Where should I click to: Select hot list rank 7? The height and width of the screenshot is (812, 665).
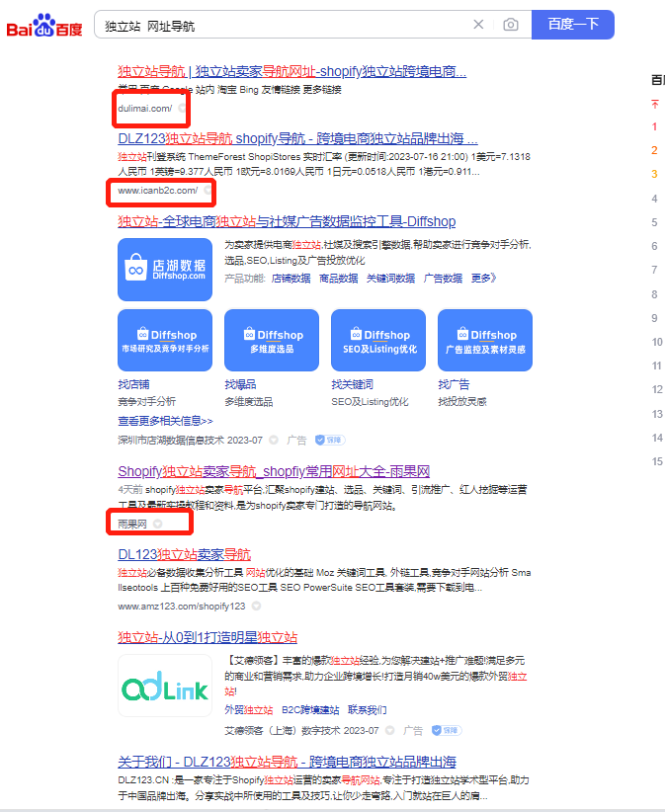tap(655, 270)
